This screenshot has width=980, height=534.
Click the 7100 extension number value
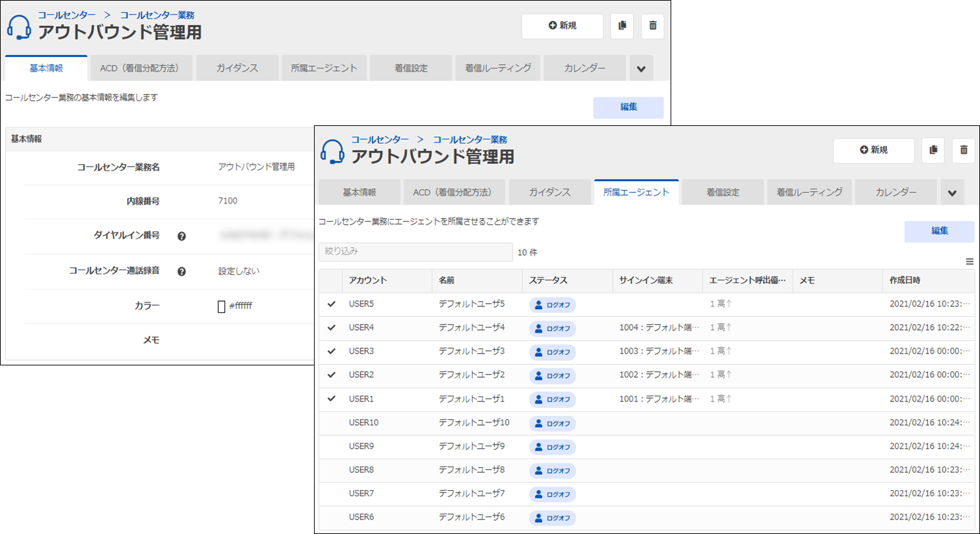click(x=227, y=201)
